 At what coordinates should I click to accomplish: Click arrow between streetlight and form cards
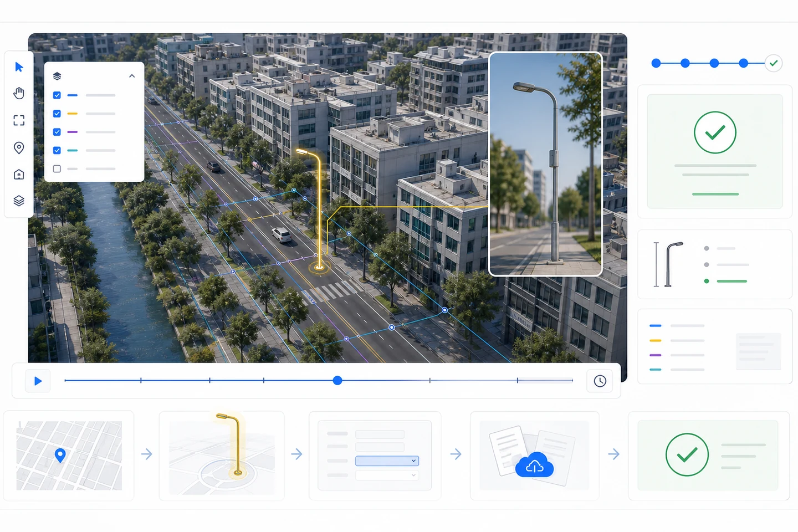(296, 454)
